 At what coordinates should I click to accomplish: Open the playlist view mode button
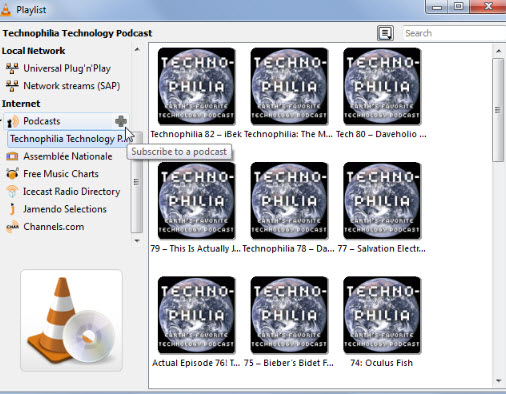pyautogui.click(x=385, y=33)
